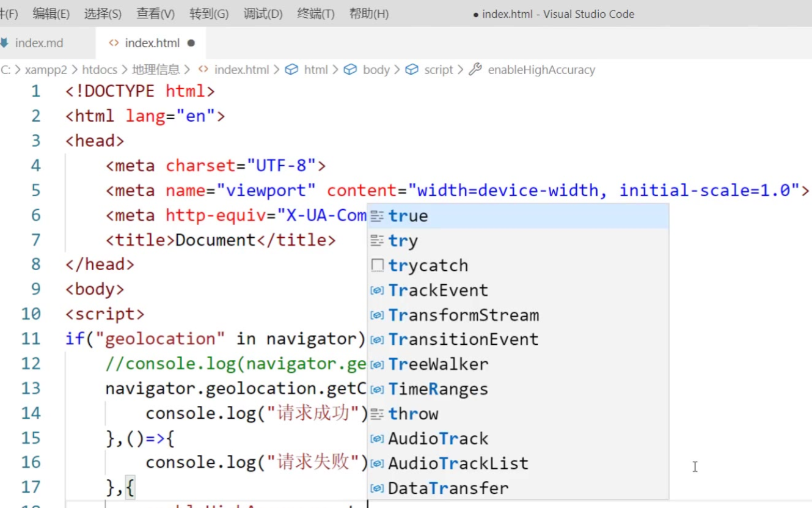
Task: Switch to the index.md tab
Action: tap(39, 43)
